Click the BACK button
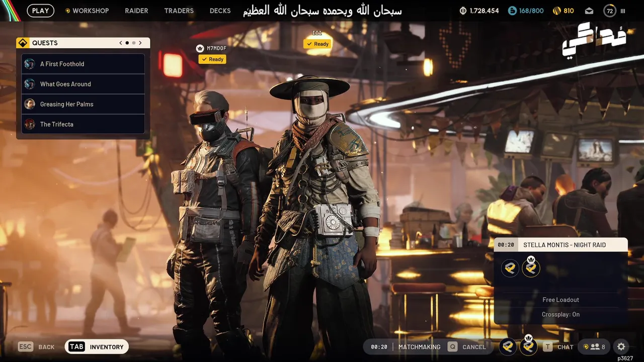This screenshot has width=644, height=362. tap(46, 347)
